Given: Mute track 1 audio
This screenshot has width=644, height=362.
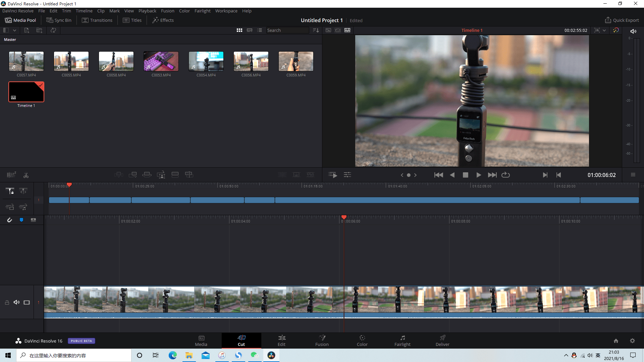Looking at the screenshot, I should pos(16,302).
